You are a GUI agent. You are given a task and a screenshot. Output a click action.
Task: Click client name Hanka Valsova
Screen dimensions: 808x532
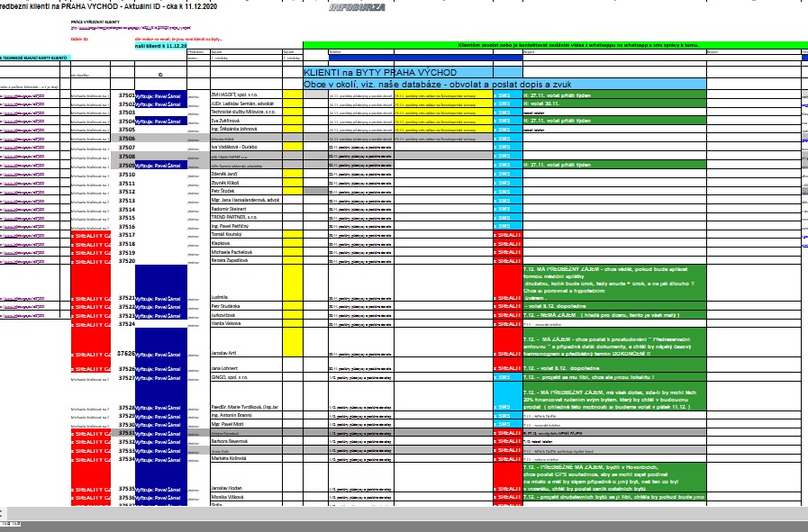pyautogui.click(x=225, y=323)
